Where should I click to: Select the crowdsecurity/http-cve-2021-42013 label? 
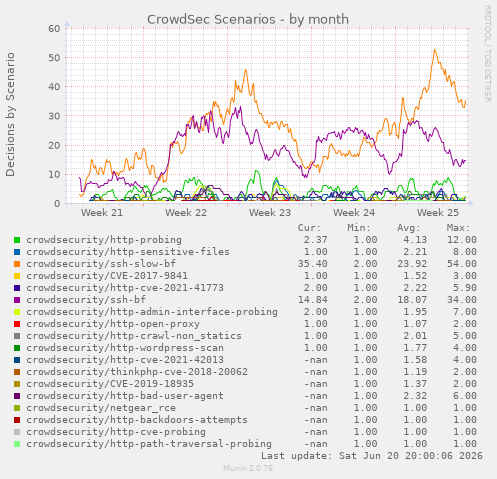point(125,360)
